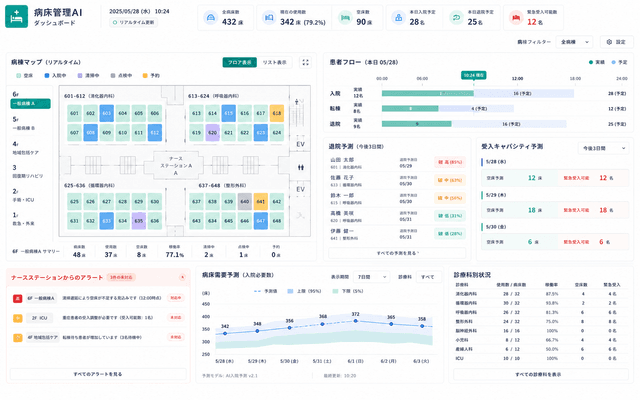This screenshot has width=640, height=400.
Task: Toggle realtime update indicator
Action: [133, 22]
